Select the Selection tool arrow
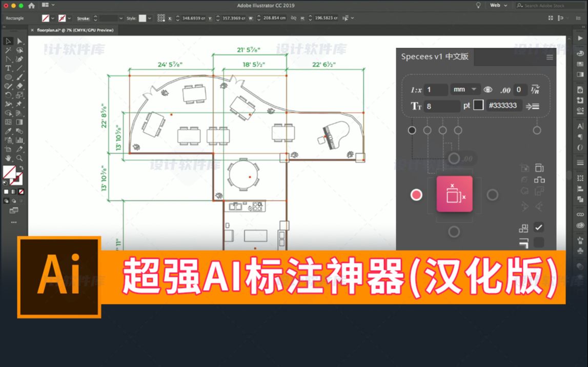Image resolution: width=588 pixels, height=367 pixels. coord(8,41)
